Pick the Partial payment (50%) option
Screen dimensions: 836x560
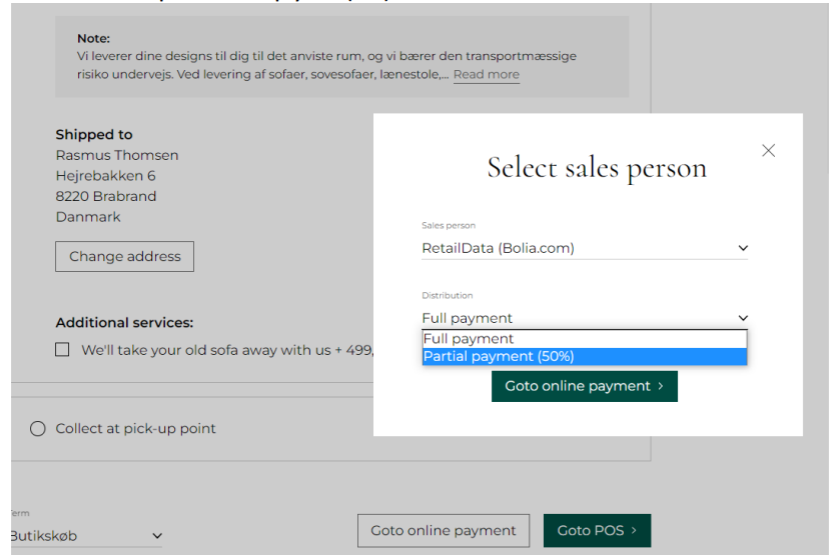tap(583, 356)
